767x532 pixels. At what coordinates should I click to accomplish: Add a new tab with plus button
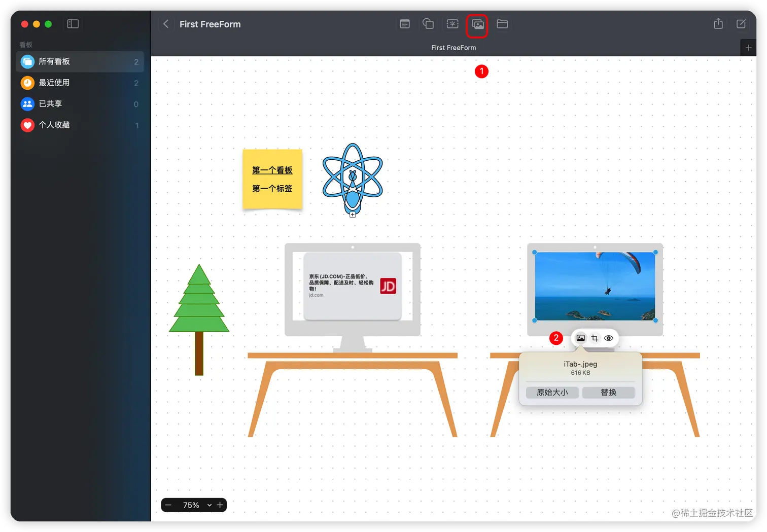tap(748, 48)
